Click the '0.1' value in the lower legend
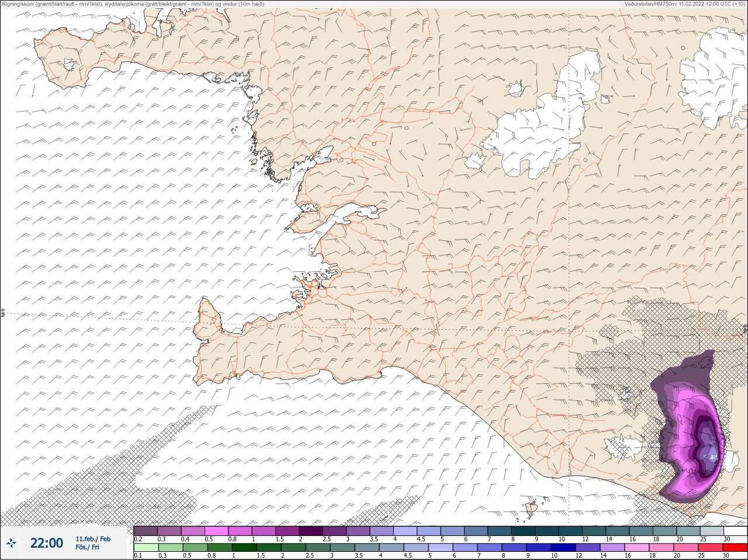The image size is (748, 560). 138,556
